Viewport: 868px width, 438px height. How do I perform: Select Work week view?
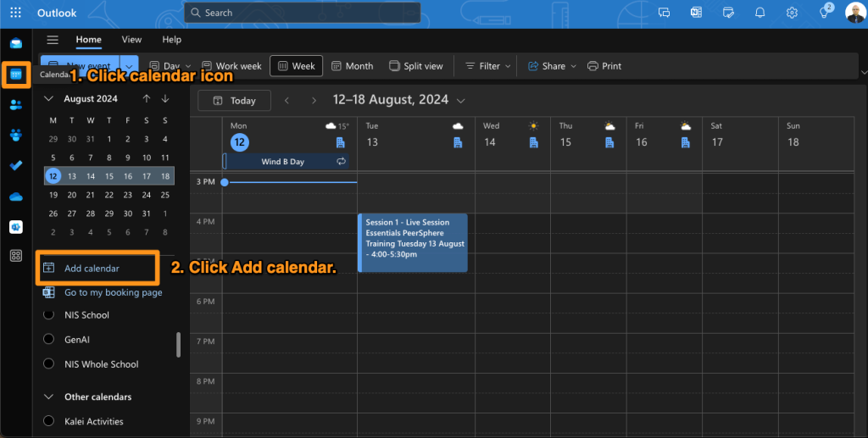pyautogui.click(x=231, y=66)
